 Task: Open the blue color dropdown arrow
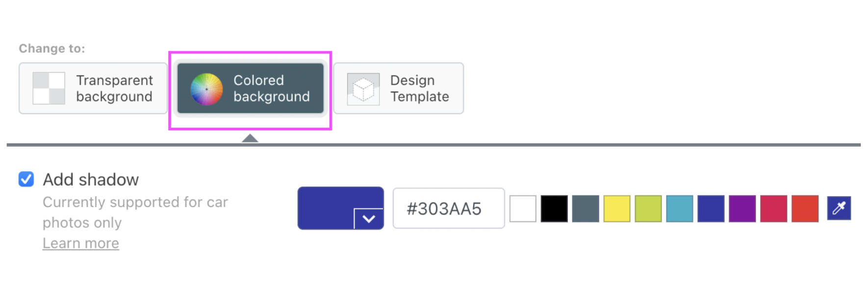point(369,219)
